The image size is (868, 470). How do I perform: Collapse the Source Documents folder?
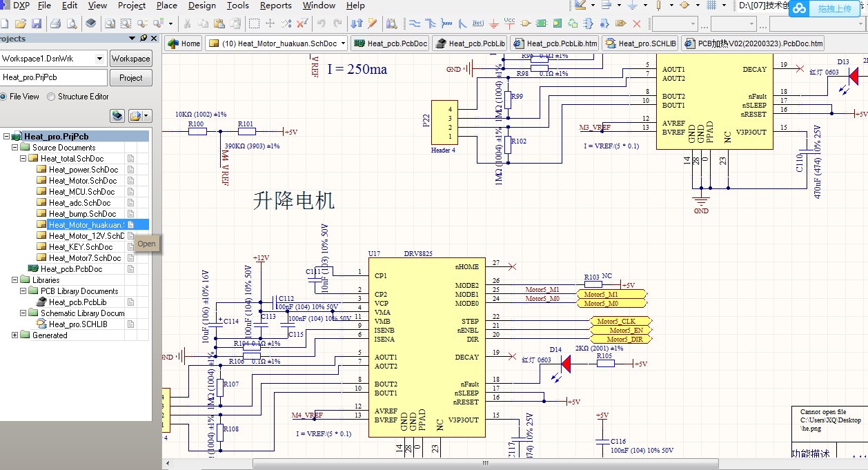(15, 148)
